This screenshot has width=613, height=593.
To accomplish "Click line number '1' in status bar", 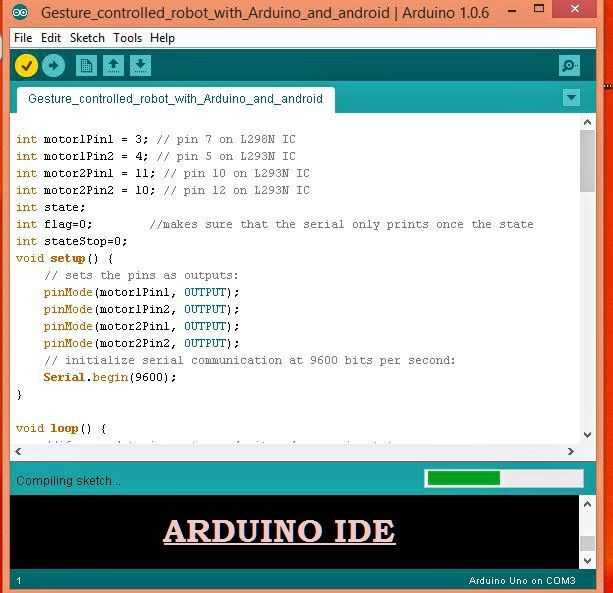I will (19, 581).
